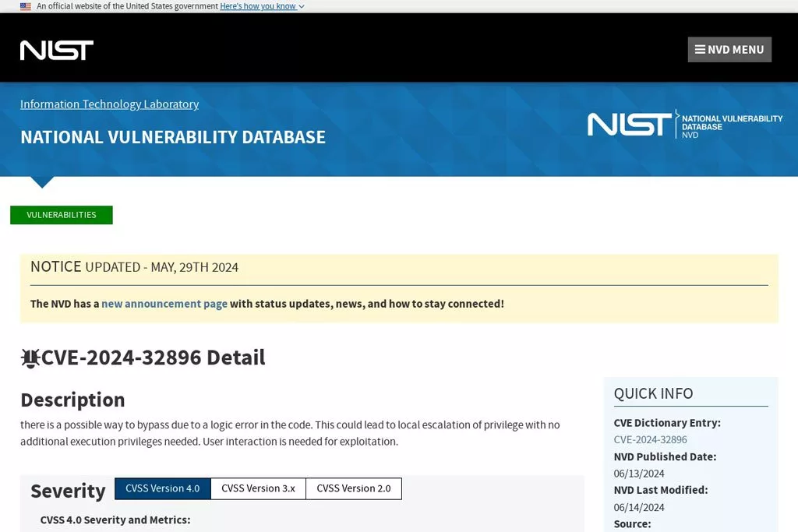
Task: Expand the "Here's how you know" chevron
Action: [x=302, y=6]
